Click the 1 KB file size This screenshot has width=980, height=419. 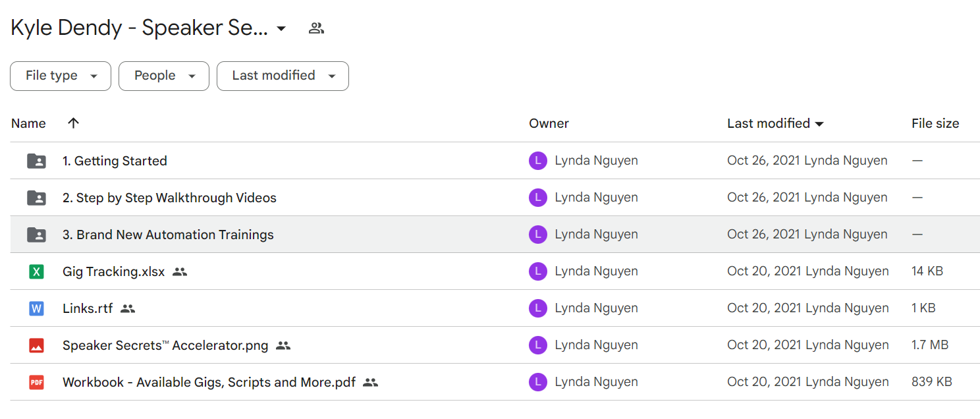[x=924, y=308]
